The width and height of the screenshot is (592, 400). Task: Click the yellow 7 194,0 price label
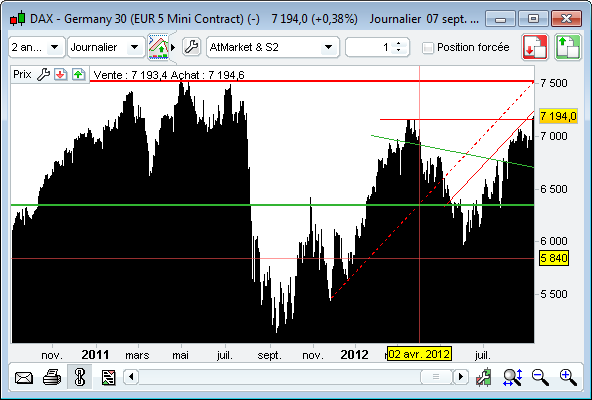pyautogui.click(x=558, y=116)
